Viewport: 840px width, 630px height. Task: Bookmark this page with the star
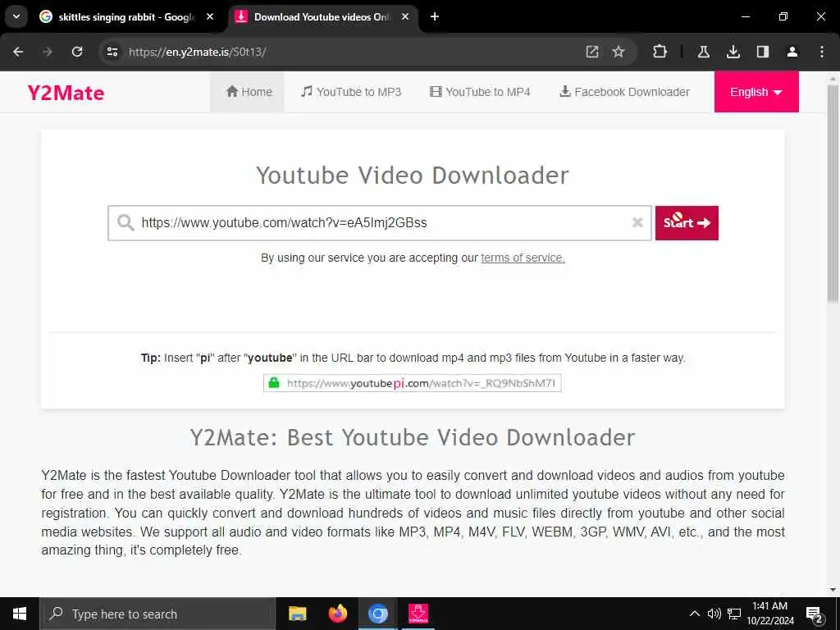coord(619,52)
